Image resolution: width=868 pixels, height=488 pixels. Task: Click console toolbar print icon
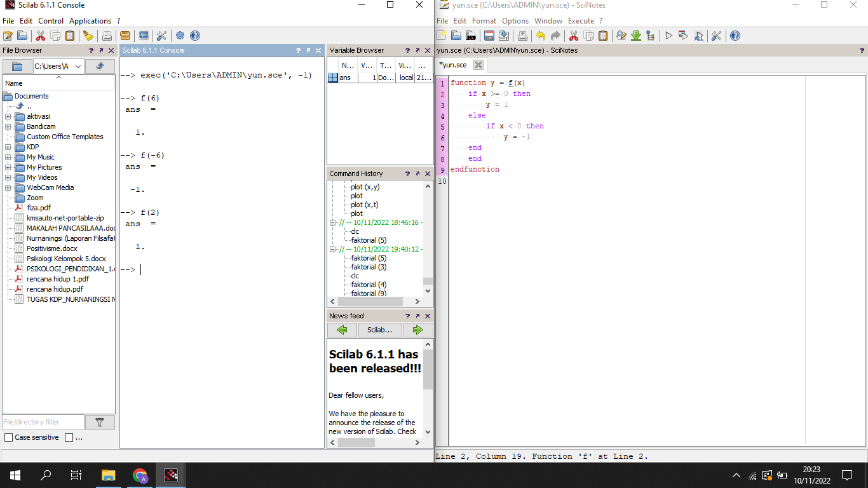[x=107, y=36]
